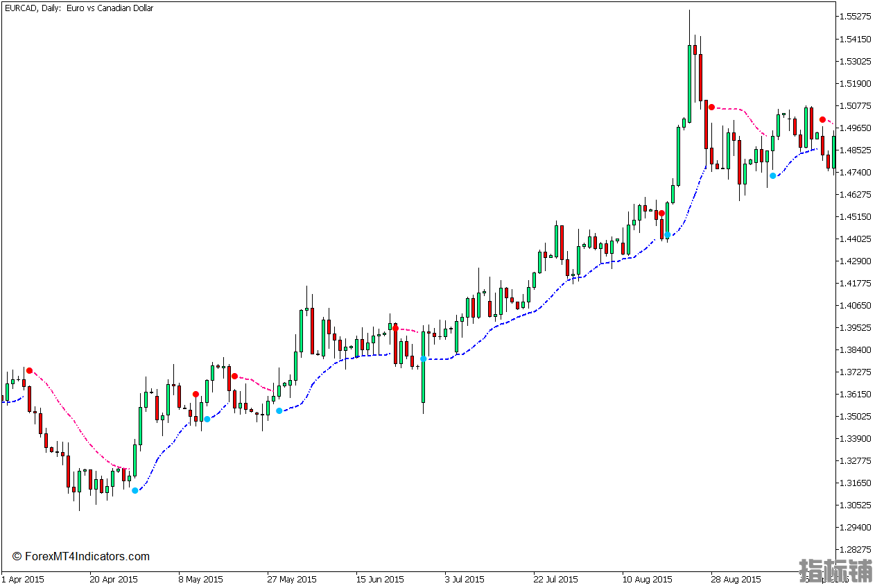Viewport: 884px width, 588px height.
Task: Open the ForexMT4Indicators.com watermark link
Action: coord(81,556)
